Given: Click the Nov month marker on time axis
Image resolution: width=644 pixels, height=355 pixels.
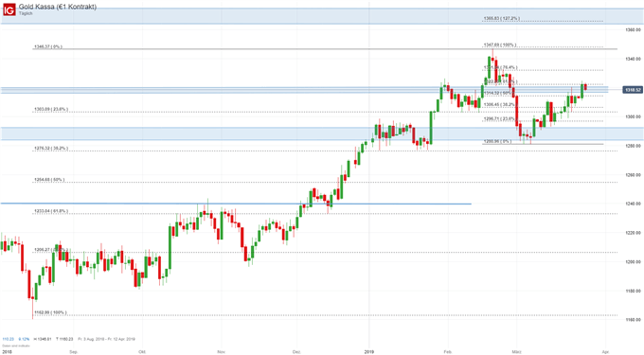Looking at the screenshot, I should (222, 352).
